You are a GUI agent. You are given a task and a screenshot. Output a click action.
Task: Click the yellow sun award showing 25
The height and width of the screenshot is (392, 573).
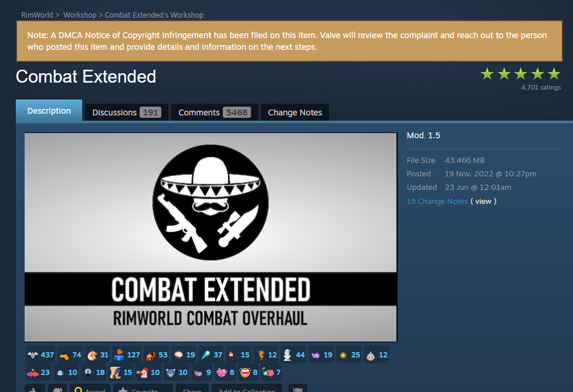click(348, 354)
